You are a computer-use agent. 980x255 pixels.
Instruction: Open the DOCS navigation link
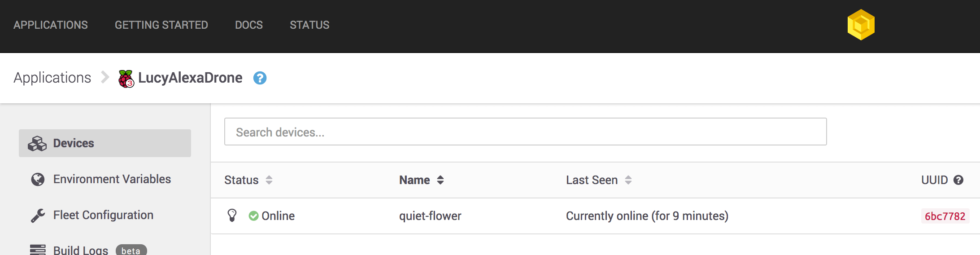[249, 25]
